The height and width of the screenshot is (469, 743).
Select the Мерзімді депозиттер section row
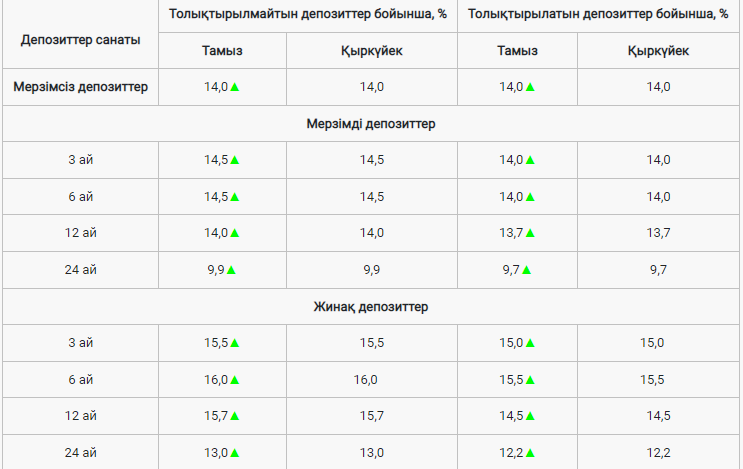(x=371, y=124)
